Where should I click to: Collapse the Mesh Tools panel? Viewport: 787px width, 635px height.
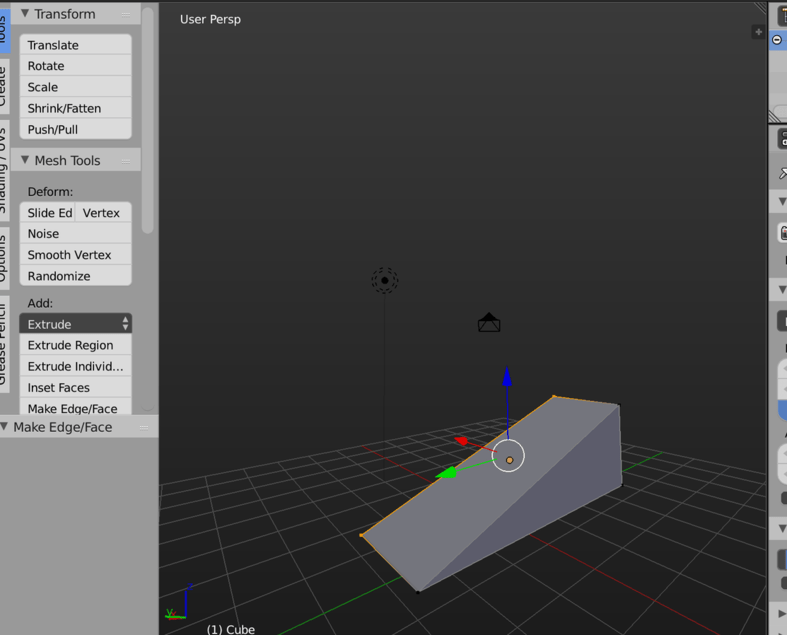(25, 160)
